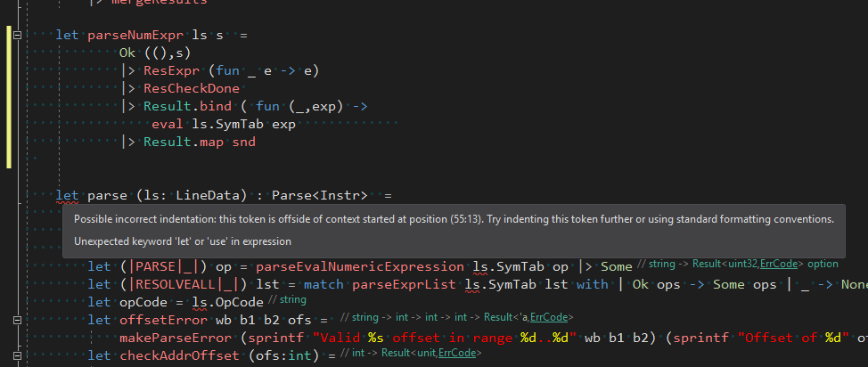Viewport: 868px width, 367px height.
Task: Click the offsetError function name
Action: click(163, 320)
